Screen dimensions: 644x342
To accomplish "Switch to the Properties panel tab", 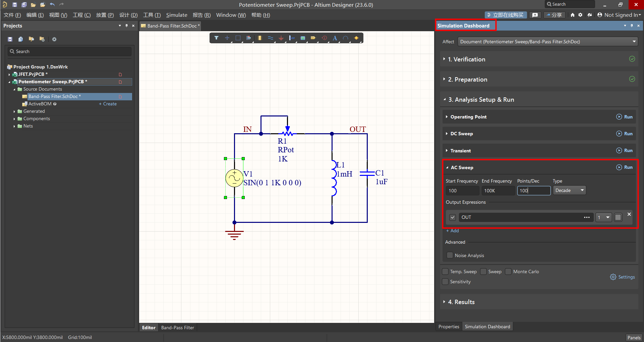I will coord(449,327).
